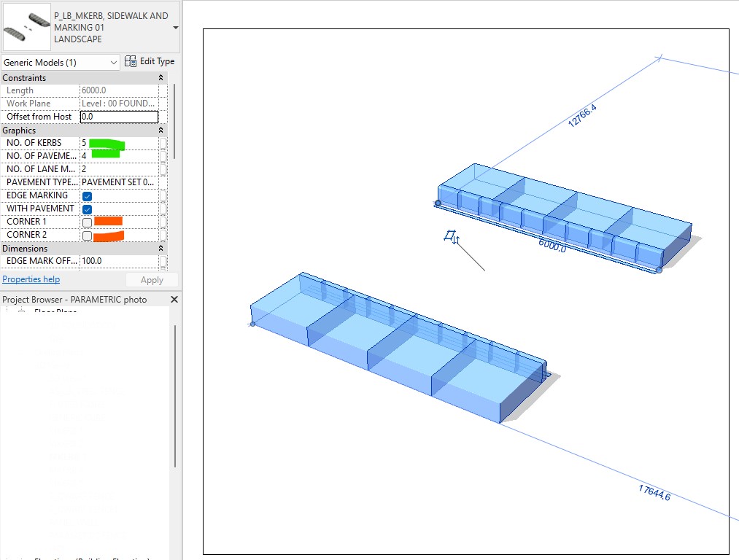
Task: Edit the NO. OF KERBS value
Action: pyautogui.click(x=119, y=143)
